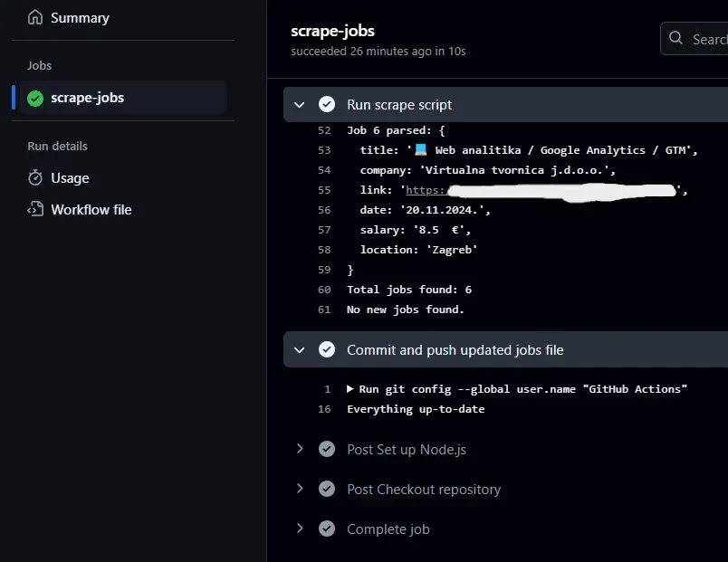This screenshot has height=562, width=728.
Task: Select the scrape-jobs job in sidebar
Action: click(87, 98)
